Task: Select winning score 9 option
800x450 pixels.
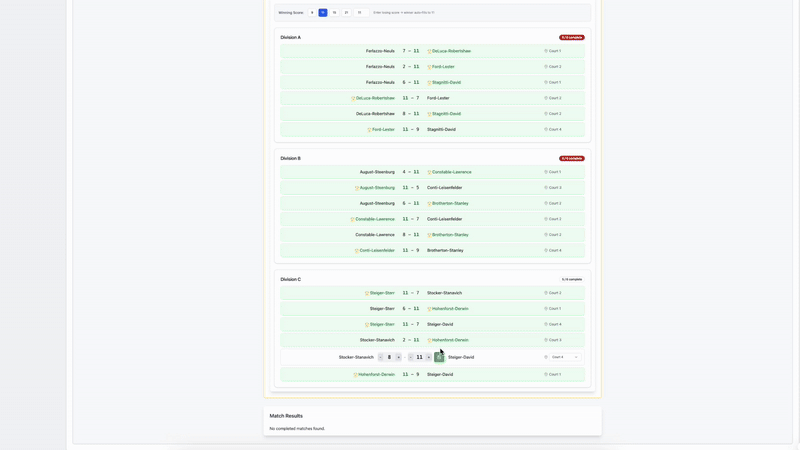Action: tap(312, 13)
